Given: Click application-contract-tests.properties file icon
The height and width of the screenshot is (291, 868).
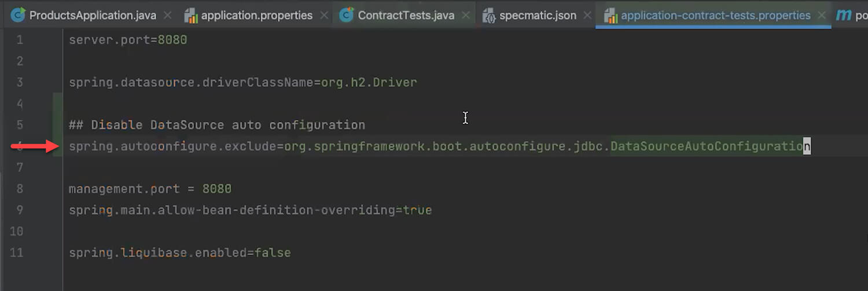Looking at the screenshot, I should point(610,16).
